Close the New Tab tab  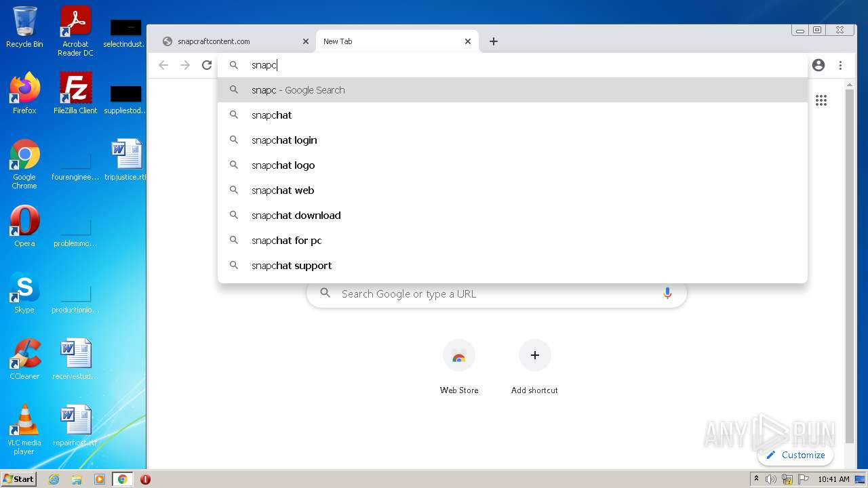pyautogui.click(x=468, y=41)
